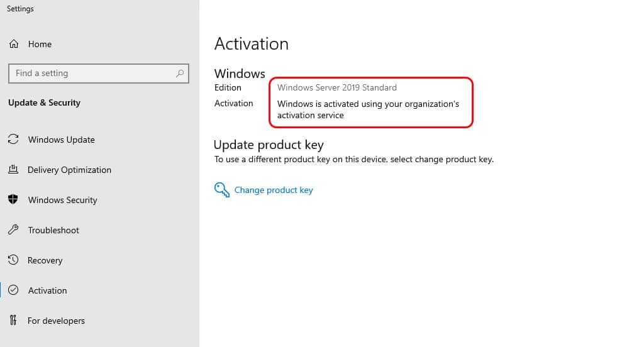This screenshot has width=644, height=347.
Task: Click the For developers tools icon
Action: click(x=13, y=320)
